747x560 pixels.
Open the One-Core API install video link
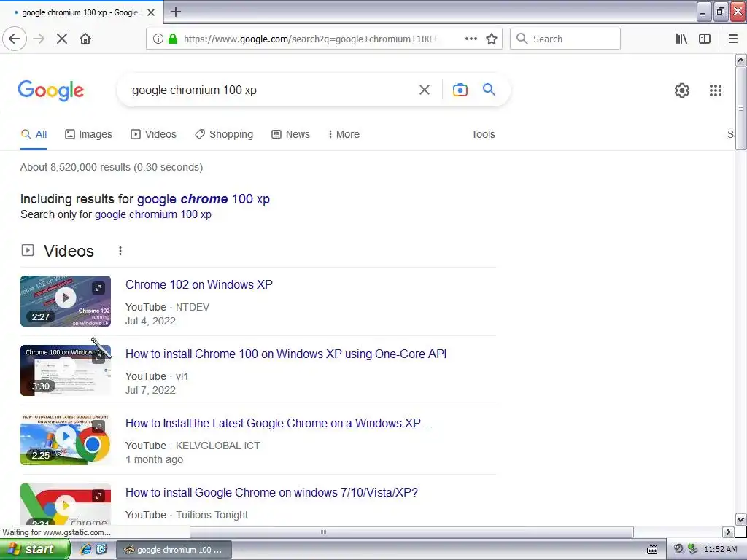pos(286,354)
